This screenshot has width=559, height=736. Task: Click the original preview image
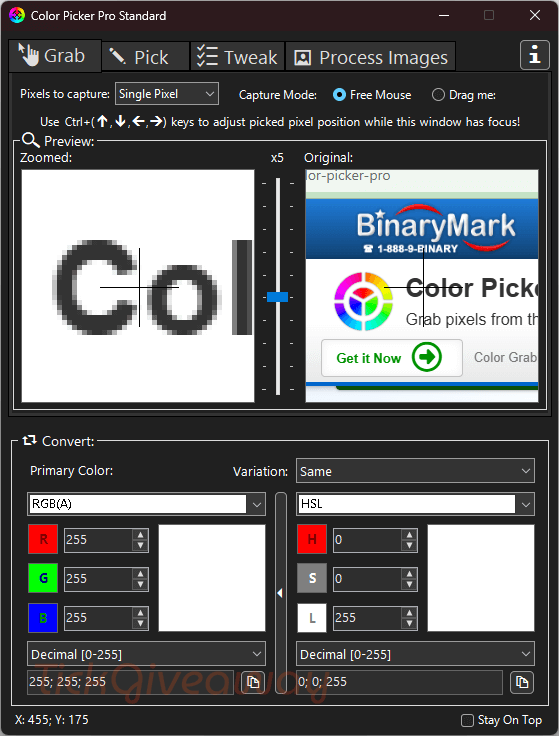coord(422,286)
